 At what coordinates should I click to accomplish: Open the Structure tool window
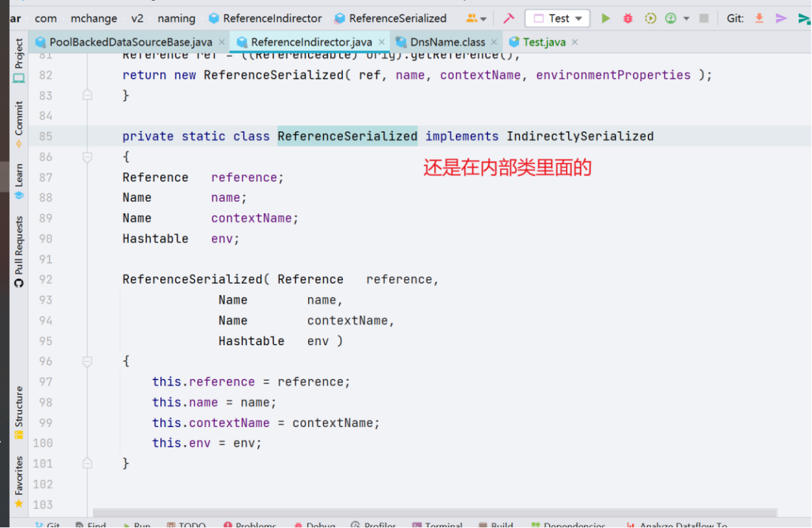point(18,412)
